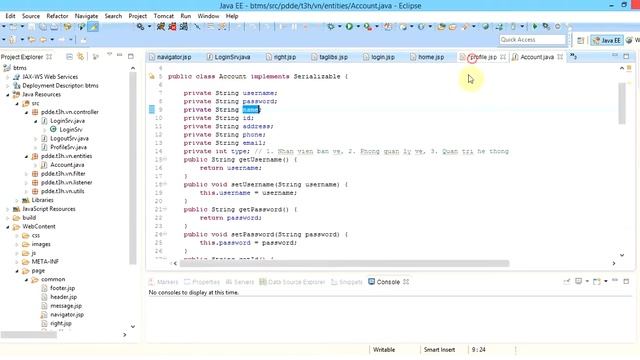Switch to the Servers view tab
The width and height of the screenshot is (640, 360).
(x=240, y=282)
